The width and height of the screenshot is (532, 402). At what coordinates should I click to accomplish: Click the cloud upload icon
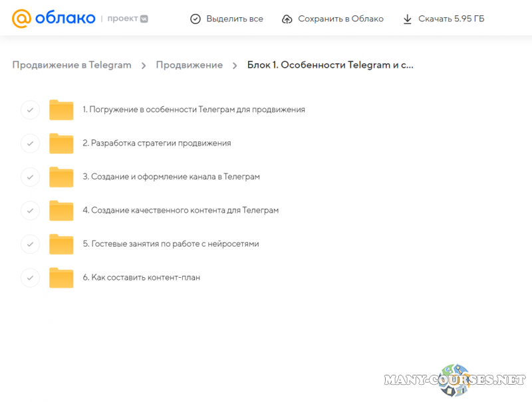[x=287, y=19]
